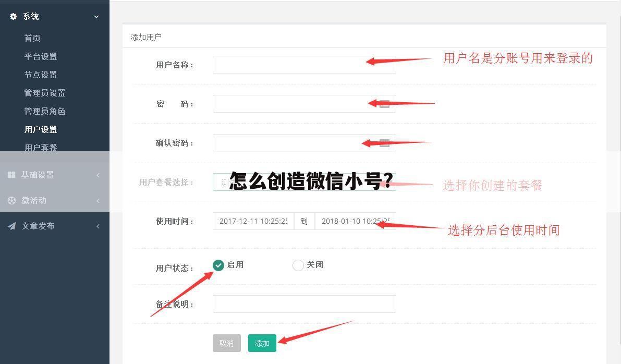This screenshot has width=621, height=364.
Task: Click the 基础设置 grid icon
Action: point(11,175)
